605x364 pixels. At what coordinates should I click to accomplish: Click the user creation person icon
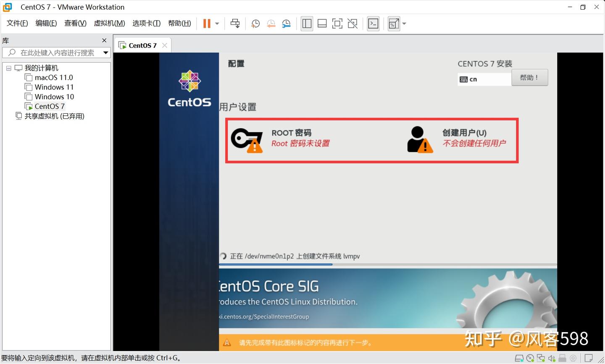coord(420,139)
